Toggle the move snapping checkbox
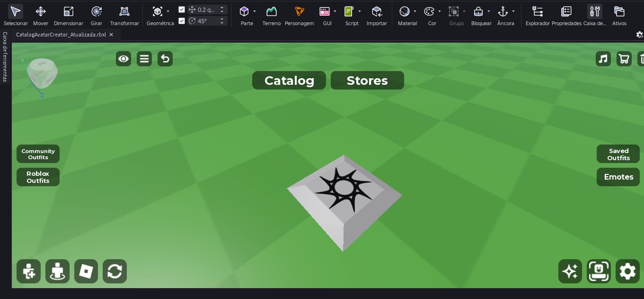The height and width of the screenshot is (299, 644). coord(182,9)
